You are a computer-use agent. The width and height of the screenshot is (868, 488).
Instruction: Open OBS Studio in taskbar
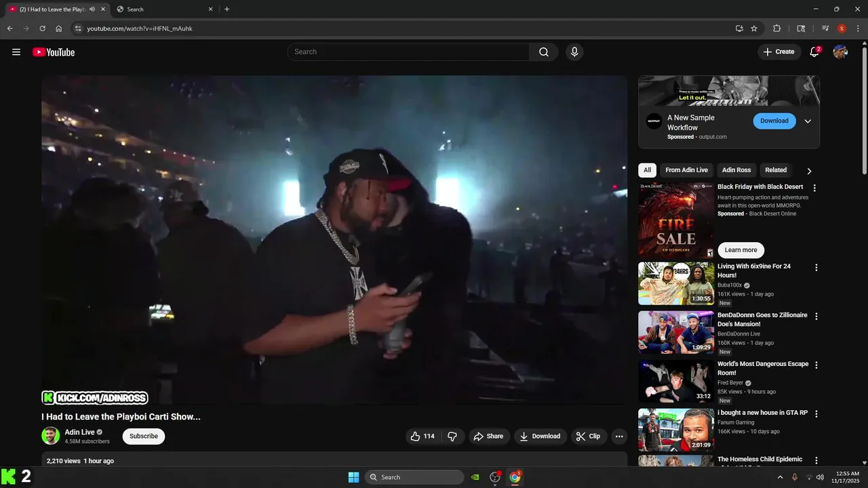point(495,477)
